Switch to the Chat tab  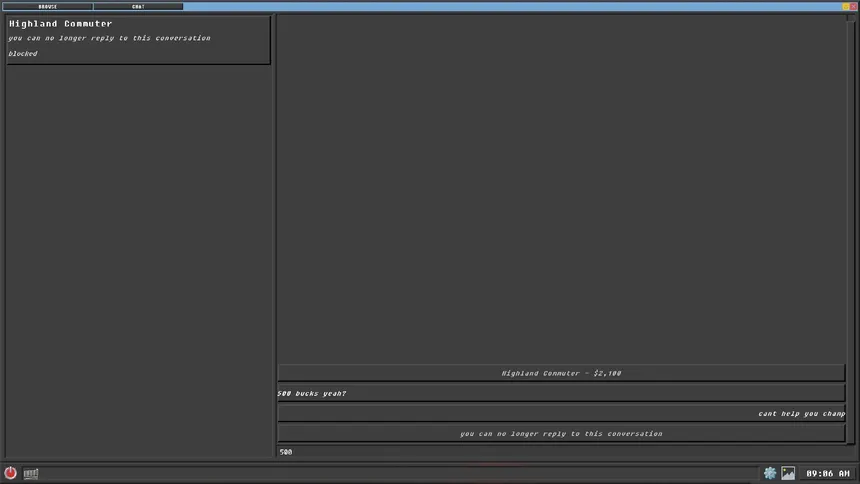click(x=138, y=7)
